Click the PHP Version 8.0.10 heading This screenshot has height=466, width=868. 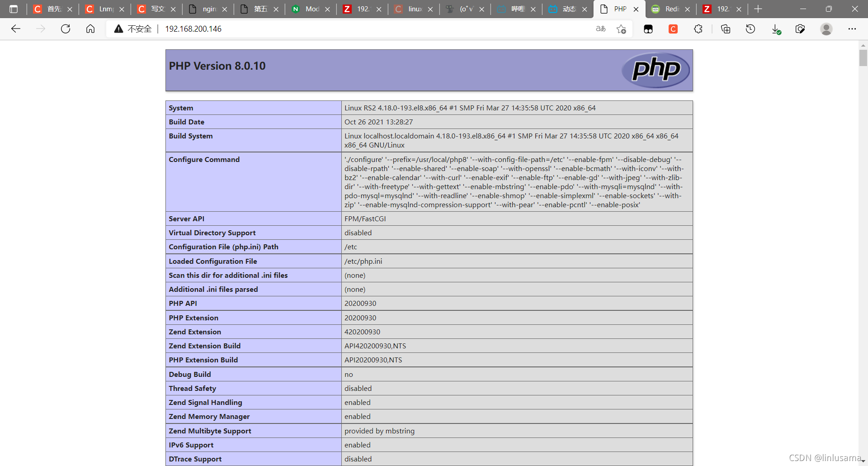(217, 66)
